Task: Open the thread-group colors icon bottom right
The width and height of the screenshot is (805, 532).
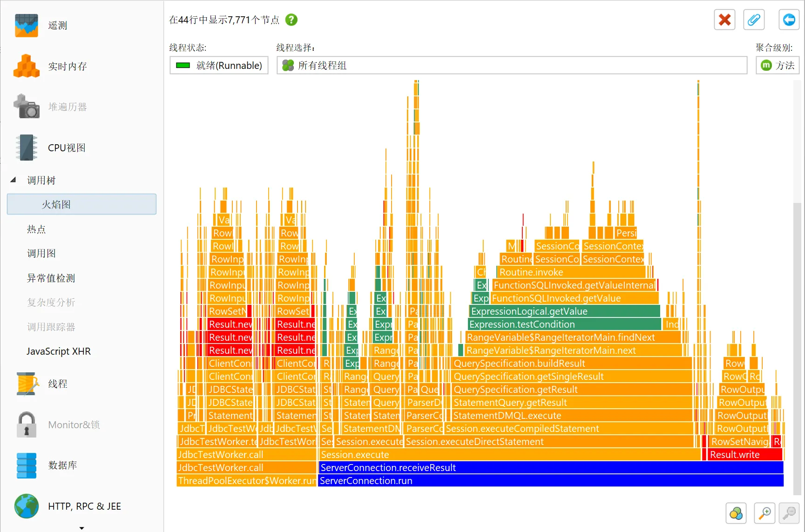Action: pyautogui.click(x=737, y=513)
